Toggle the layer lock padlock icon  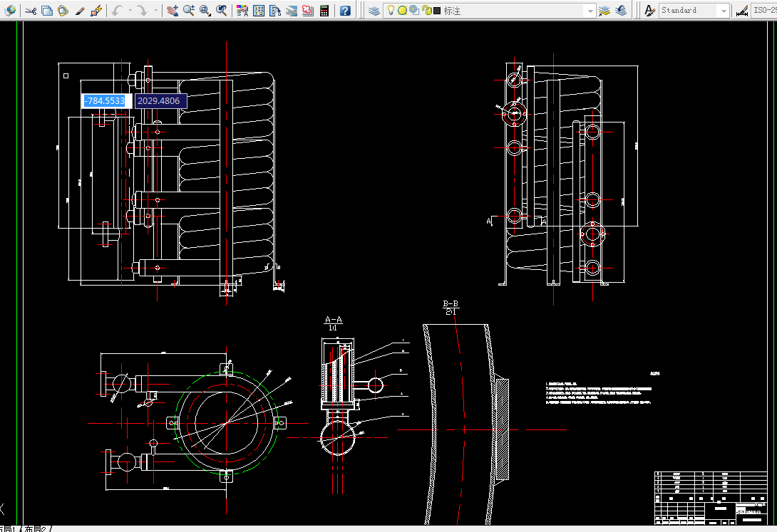[427, 11]
